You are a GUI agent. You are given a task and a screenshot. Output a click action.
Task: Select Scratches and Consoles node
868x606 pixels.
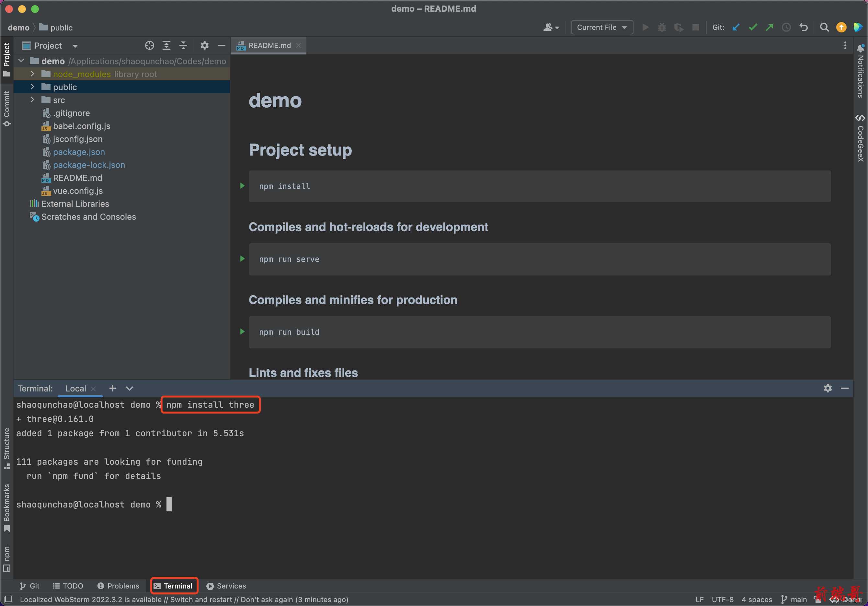88,217
